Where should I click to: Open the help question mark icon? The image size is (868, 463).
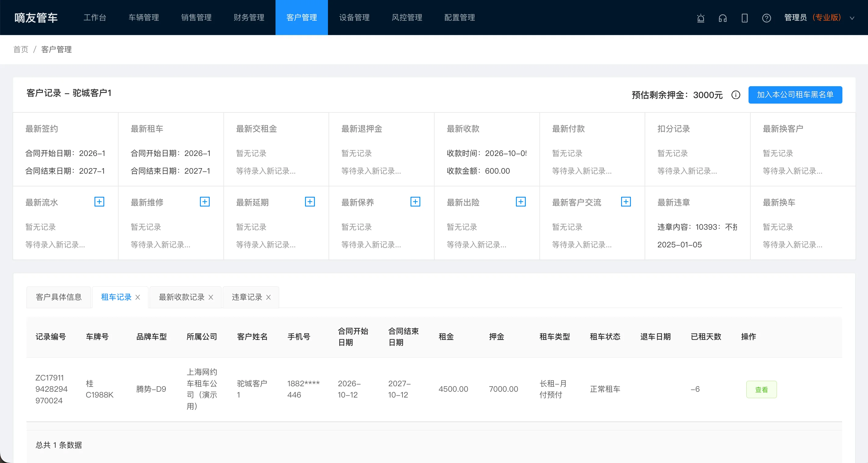[766, 18]
